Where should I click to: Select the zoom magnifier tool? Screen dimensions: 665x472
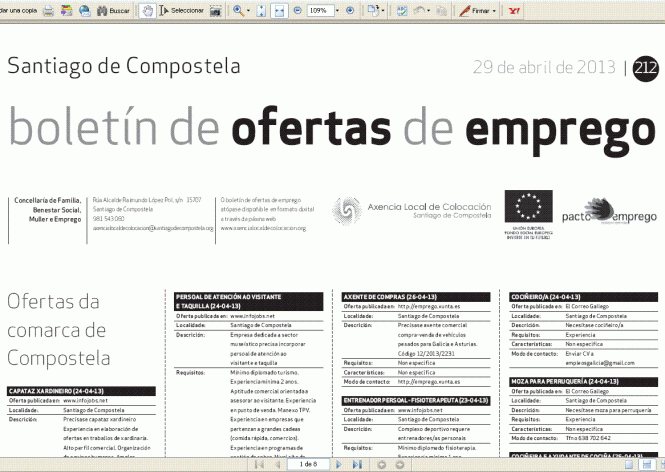[238, 11]
